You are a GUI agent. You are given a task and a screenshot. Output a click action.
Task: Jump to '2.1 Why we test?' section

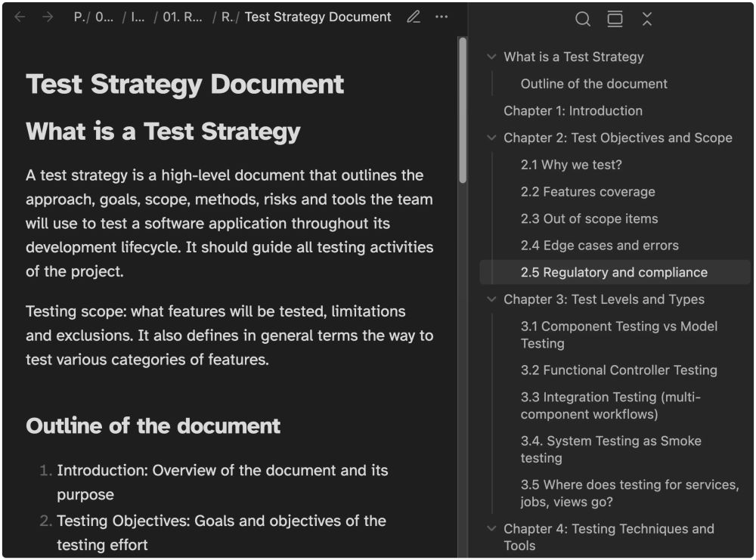click(x=572, y=164)
